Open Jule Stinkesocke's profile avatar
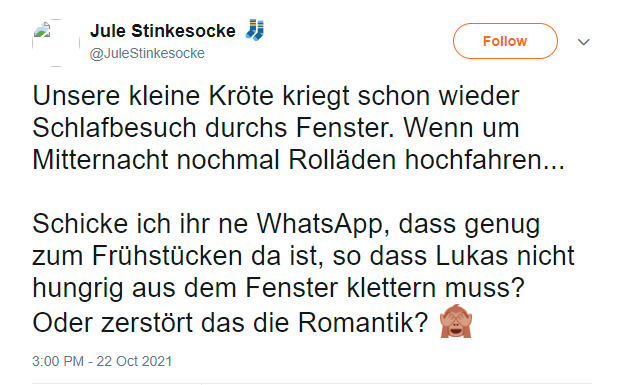The height and width of the screenshot is (385, 618). tap(56, 42)
